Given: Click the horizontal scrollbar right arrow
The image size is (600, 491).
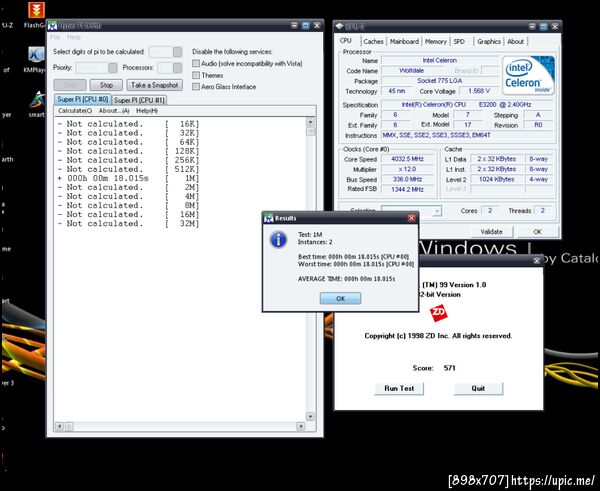Looking at the screenshot, I should pos(300,426).
